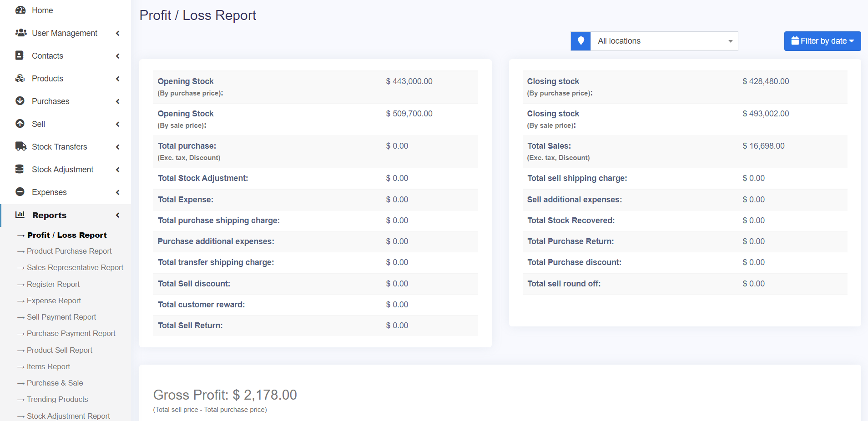Click the Stock Transfers truck icon
868x421 pixels.
pyautogui.click(x=20, y=146)
